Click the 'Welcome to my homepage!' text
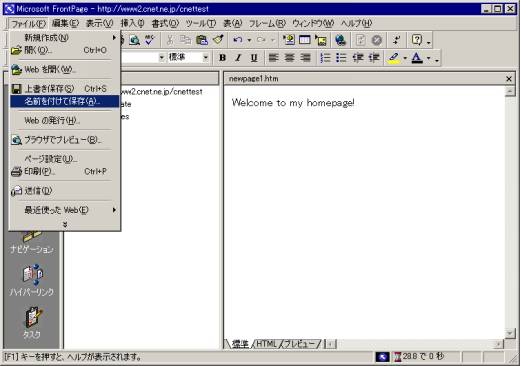The width and height of the screenshot is (520, 366). point(293,103)
